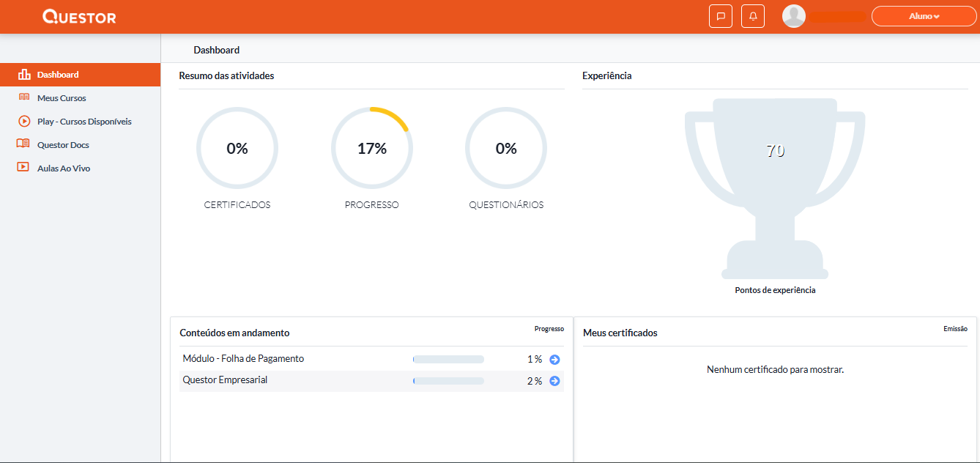
Task: Go to Meus Cursos menu item
Action: pos(62,98)
